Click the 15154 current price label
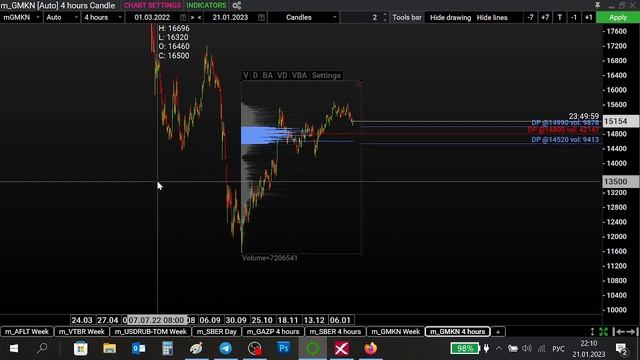The height and width of the screenshot is (360, 640). point(620,121)
